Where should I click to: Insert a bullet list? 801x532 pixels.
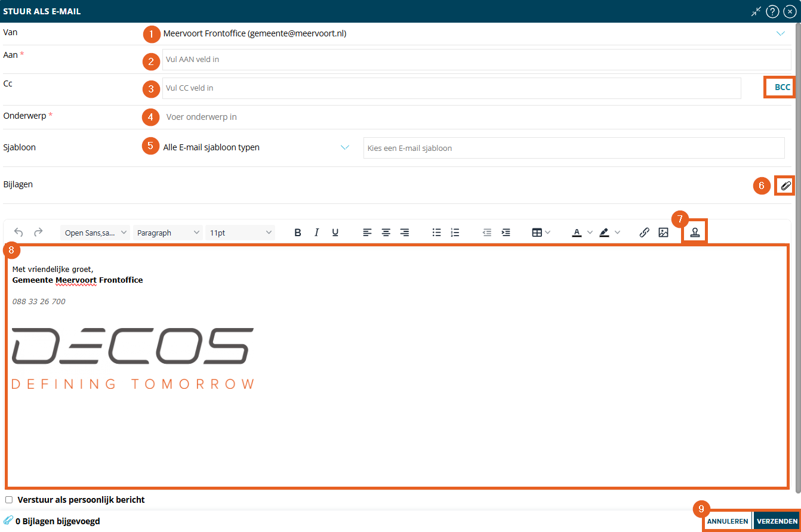(436, 233)
